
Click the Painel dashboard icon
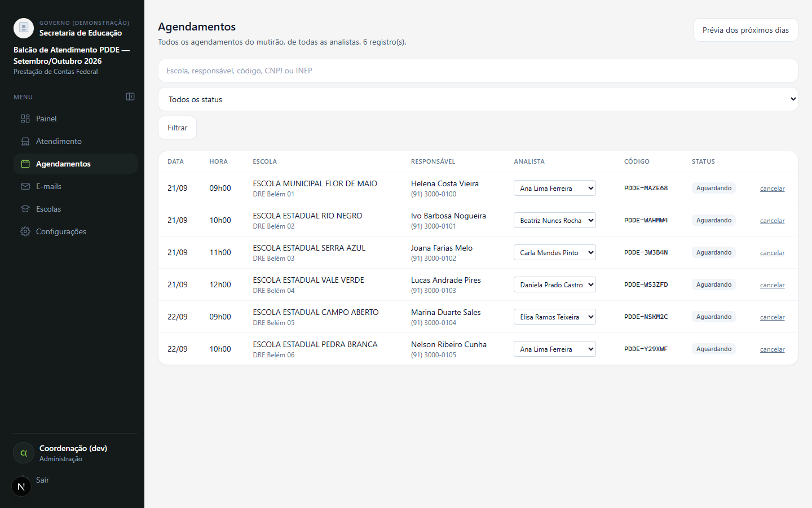point(25,119)
